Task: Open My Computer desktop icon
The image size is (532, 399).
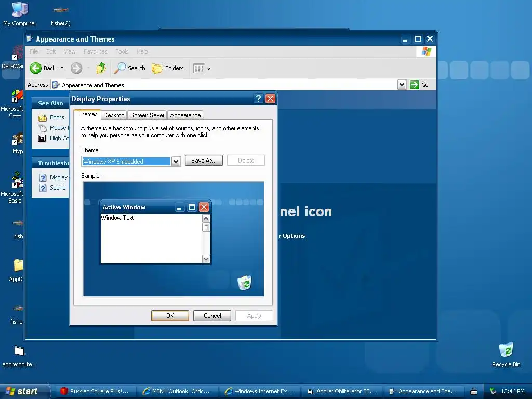Action: pyautogui.click(x=20, y=14)
